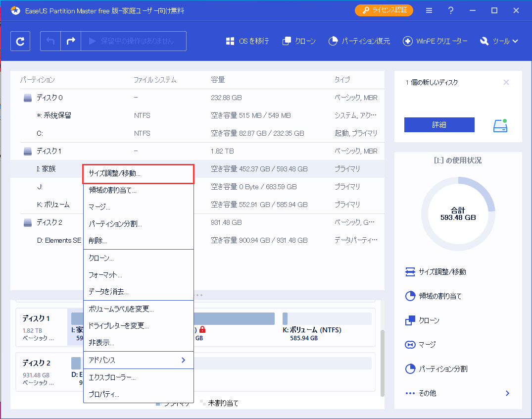Screen dimensions: 532x419
Task: Click the new disk drive icon
Action: tap(500, 125)
